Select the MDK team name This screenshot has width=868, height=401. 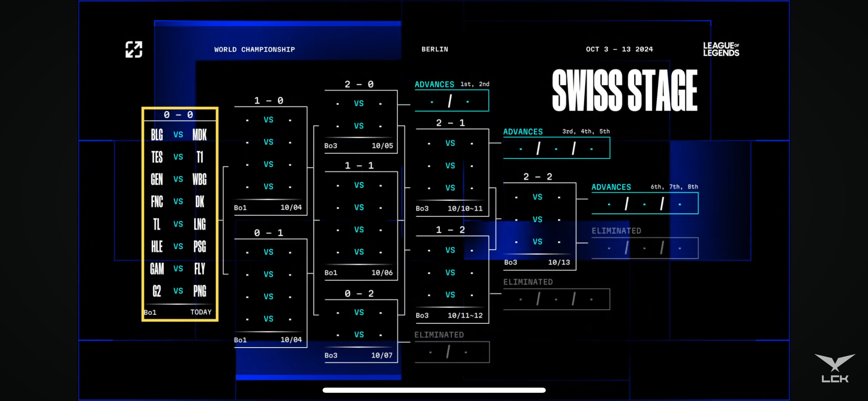click(200, 135)
